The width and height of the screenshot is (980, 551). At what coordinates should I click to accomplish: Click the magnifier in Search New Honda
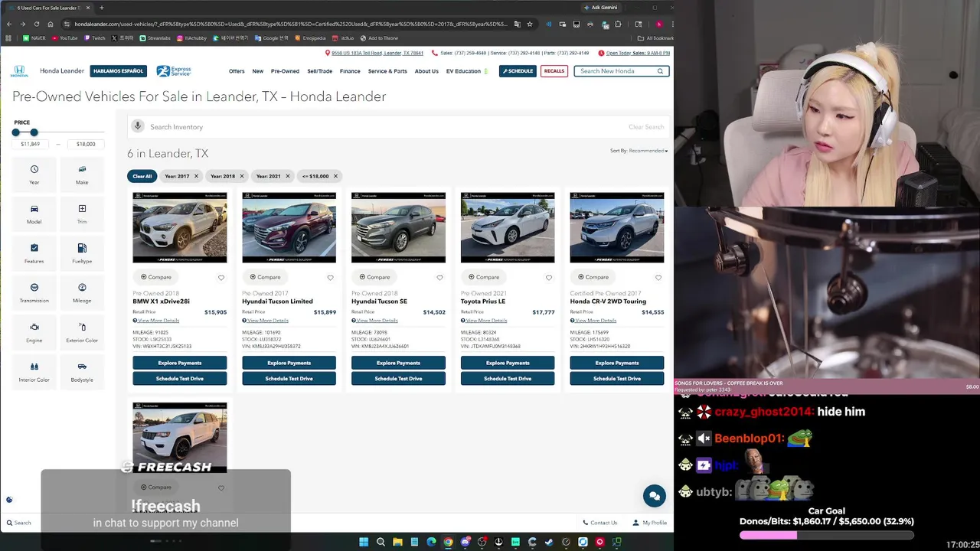pyautogui.click(x=660, y=71)
